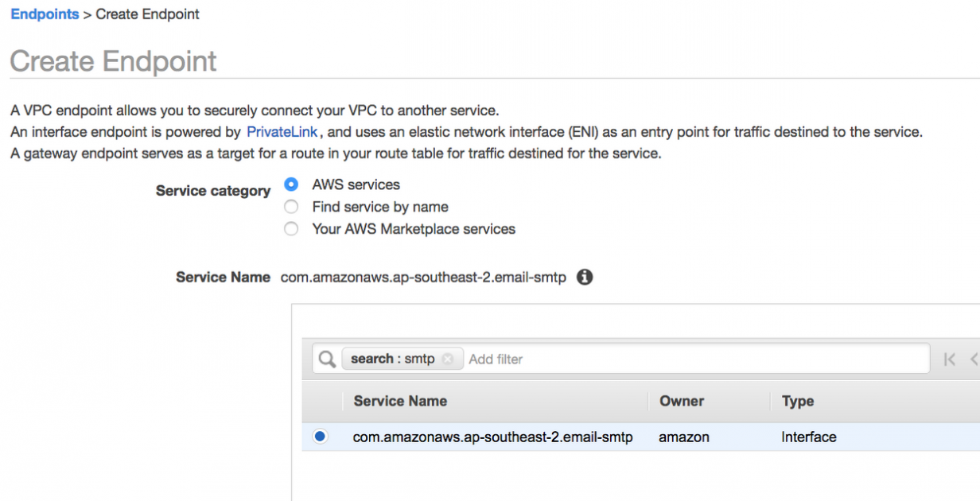Sort by the Type column header
Screen dimensions: 980x501
click(798, 401)
